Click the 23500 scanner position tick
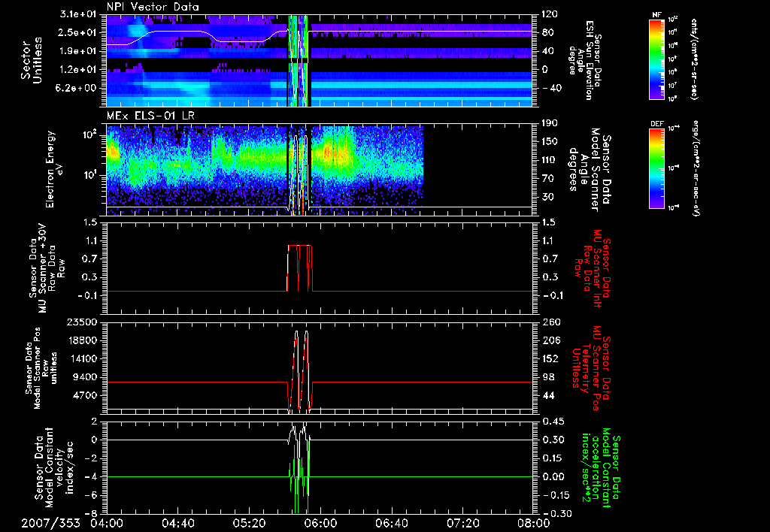Screen dimensions: 770x532 click(x=83, y=322)
